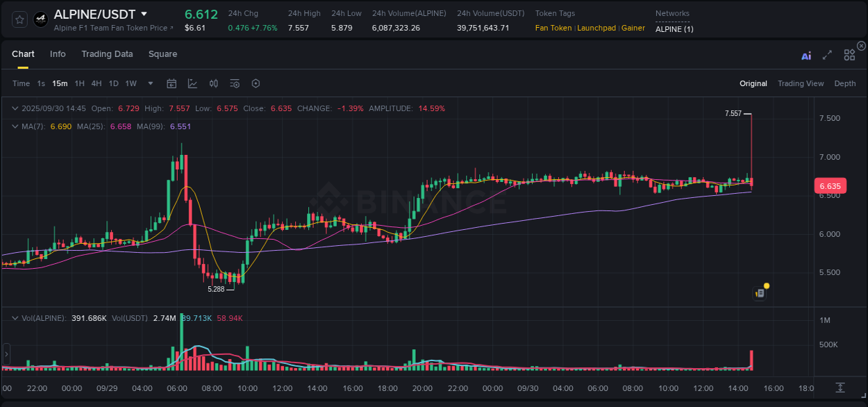Launch the Ai assistant icon
The height and width of the screenshot is (407, 868).
click(x=806, y=56)
